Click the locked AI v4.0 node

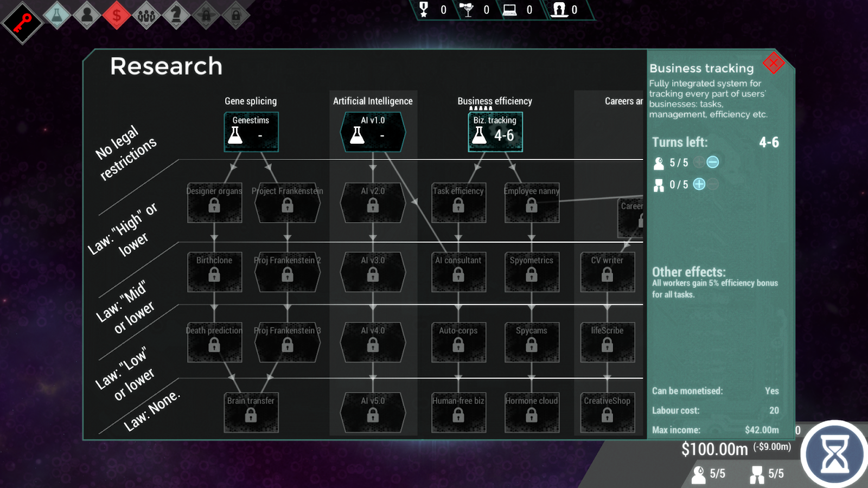(x=373, y=342)
